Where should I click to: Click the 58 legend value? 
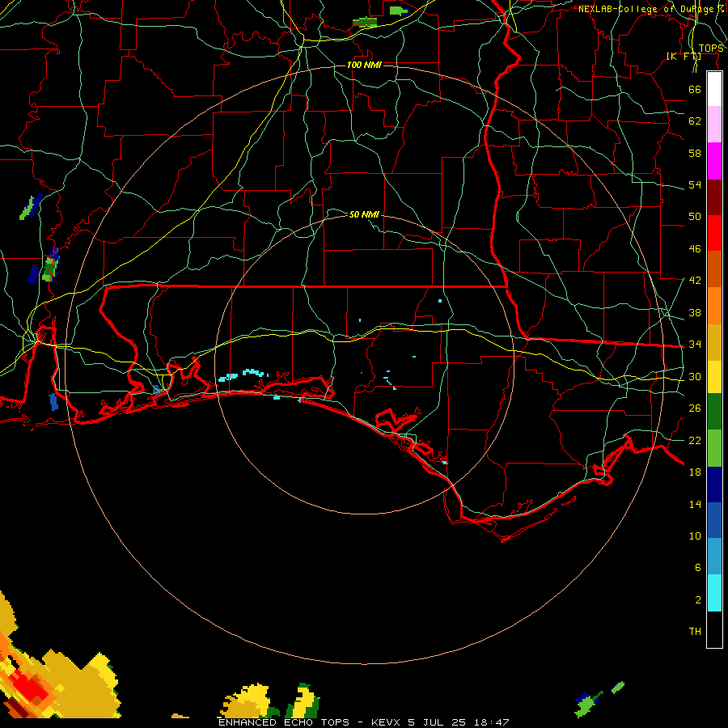(x=695, y=153)
